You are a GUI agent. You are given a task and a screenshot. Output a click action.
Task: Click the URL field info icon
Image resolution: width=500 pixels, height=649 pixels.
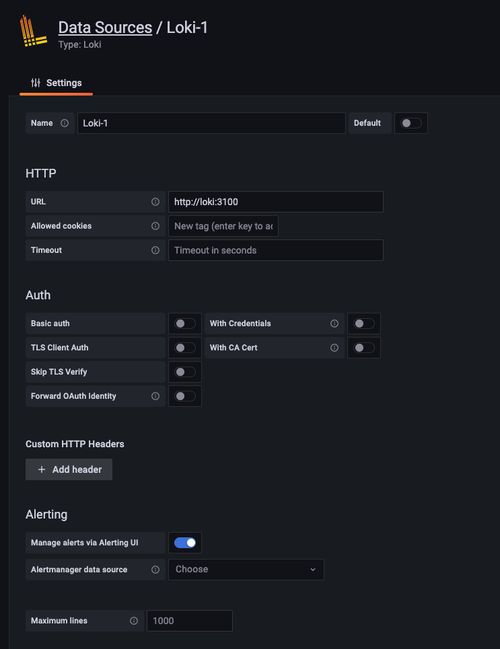click(155, 202)
